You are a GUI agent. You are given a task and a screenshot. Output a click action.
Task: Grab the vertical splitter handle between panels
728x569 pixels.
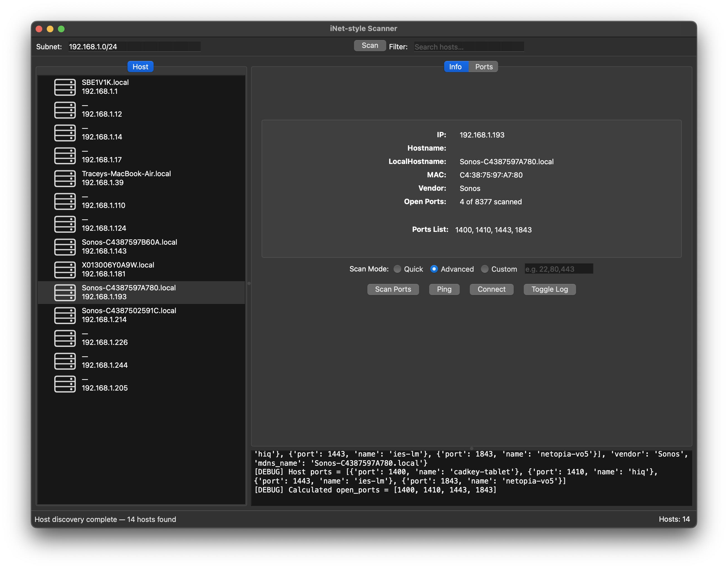pos(249,283)
